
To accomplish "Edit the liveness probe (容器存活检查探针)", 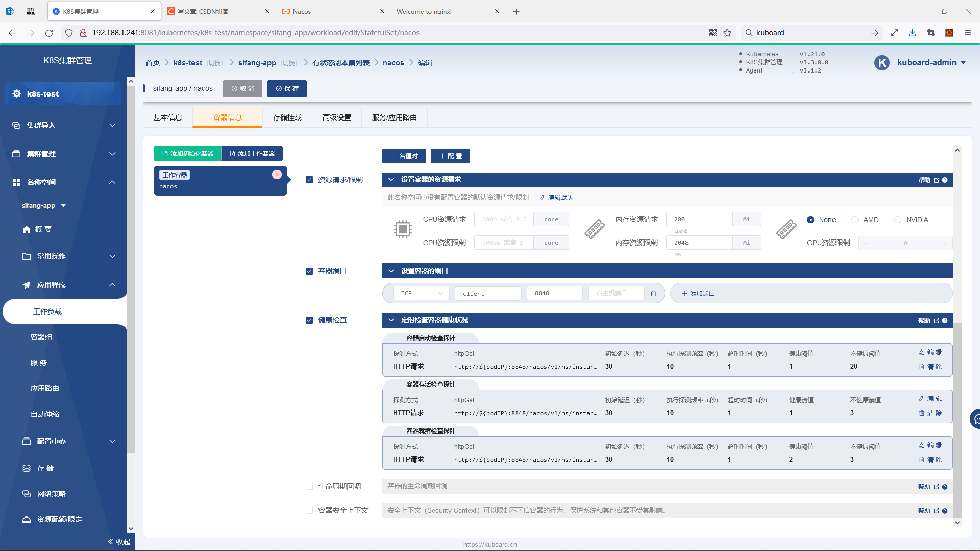I will point(930,399).
